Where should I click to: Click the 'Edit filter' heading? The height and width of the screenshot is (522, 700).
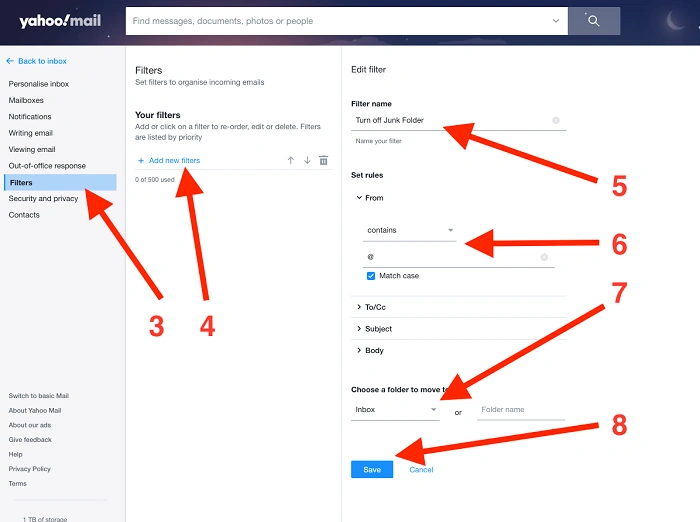(x=368, y=70)
